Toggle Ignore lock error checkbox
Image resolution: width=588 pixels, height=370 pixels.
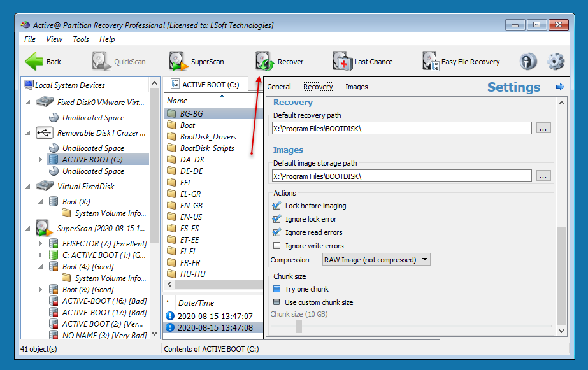coord(276,219)
